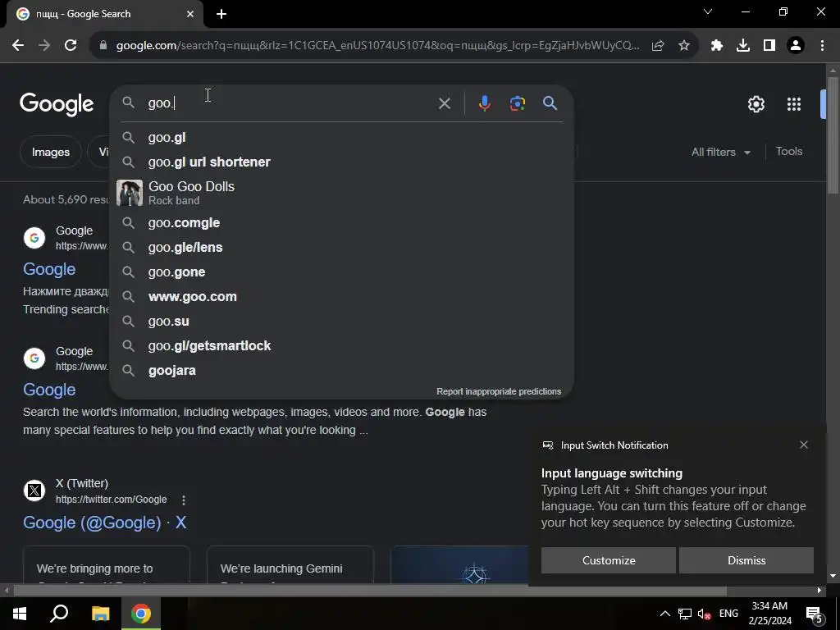Open the Action Center notifications
Image resolution: width=840 pixels, height=630 pixels.
pos(815,614)
